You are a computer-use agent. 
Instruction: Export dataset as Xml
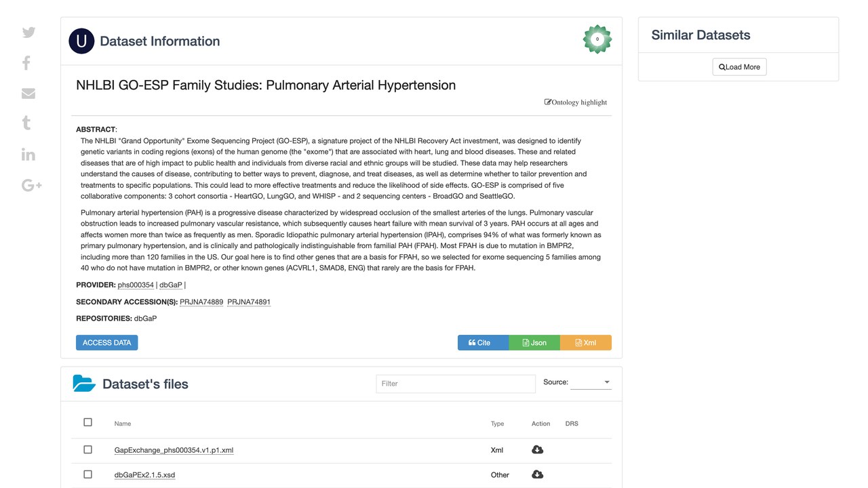pyautogui.click(x=586, y=342)
